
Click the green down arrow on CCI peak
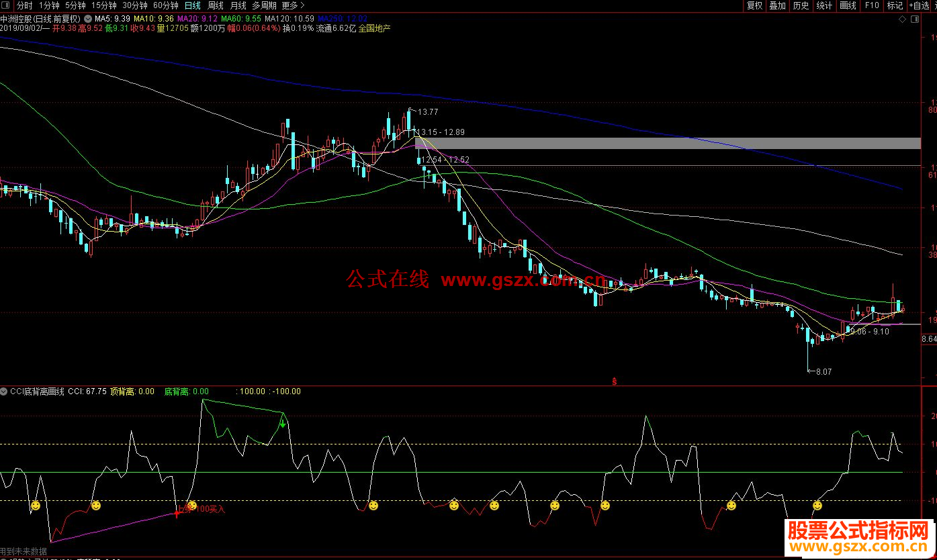(x=283, y=423)
